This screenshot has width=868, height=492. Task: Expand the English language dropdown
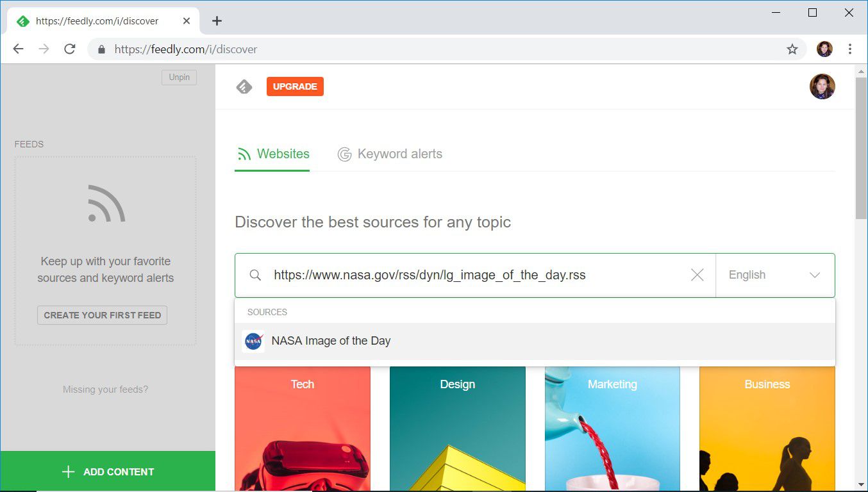click(774, 275)
